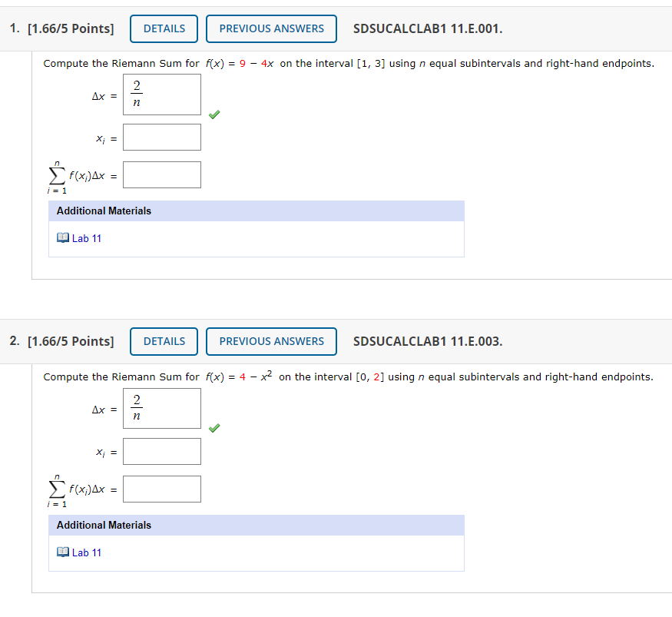This screenshot has height=617, width=672.
Task: Select the Riemann Sum answer field in problem 1
Action: (161, 174)
